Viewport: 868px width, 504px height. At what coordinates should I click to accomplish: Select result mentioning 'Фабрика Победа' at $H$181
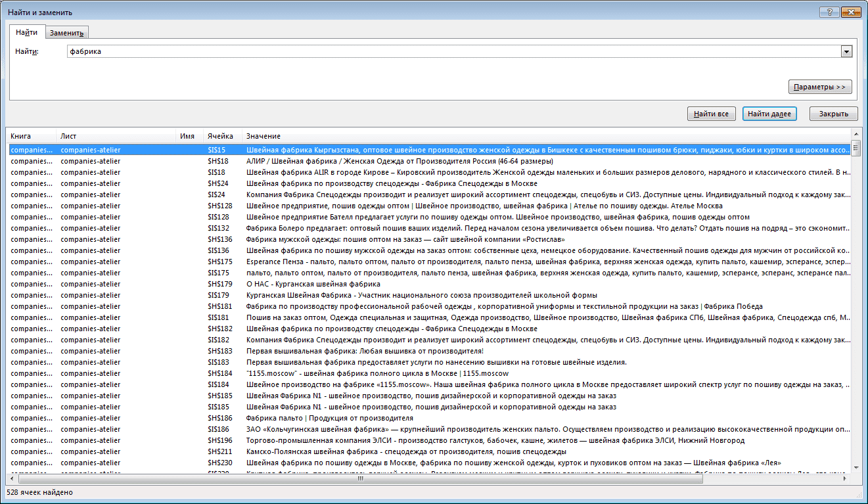pos(429,306)
